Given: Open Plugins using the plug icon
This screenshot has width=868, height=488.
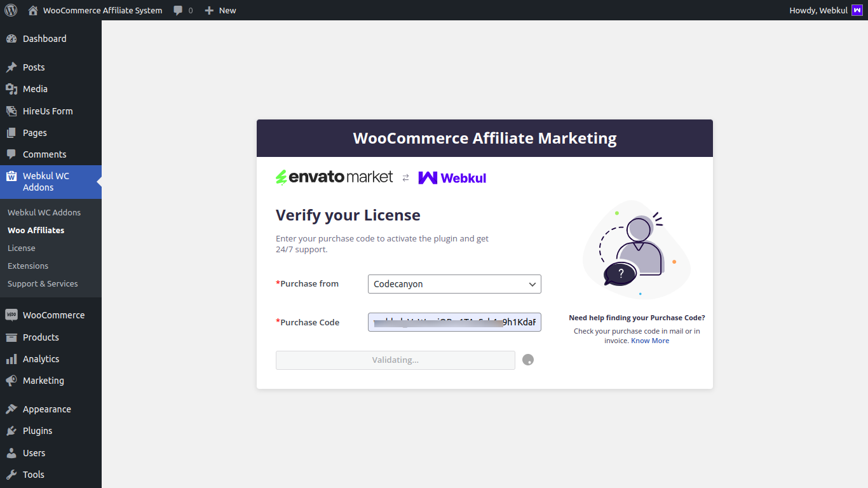Looking at the screenshot, I should (x=12, y=431).
